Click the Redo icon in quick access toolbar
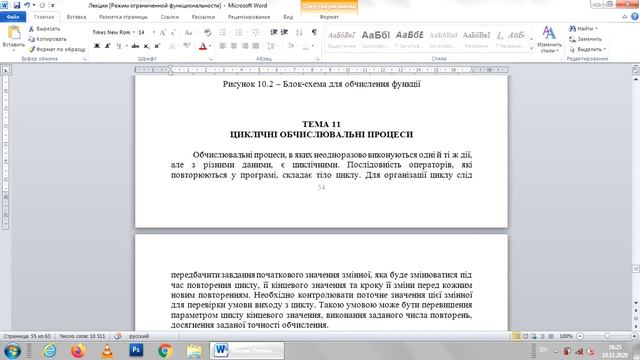The width and height of the screenshot is (640, 360). pyautogui.click(x=42, y=5)
